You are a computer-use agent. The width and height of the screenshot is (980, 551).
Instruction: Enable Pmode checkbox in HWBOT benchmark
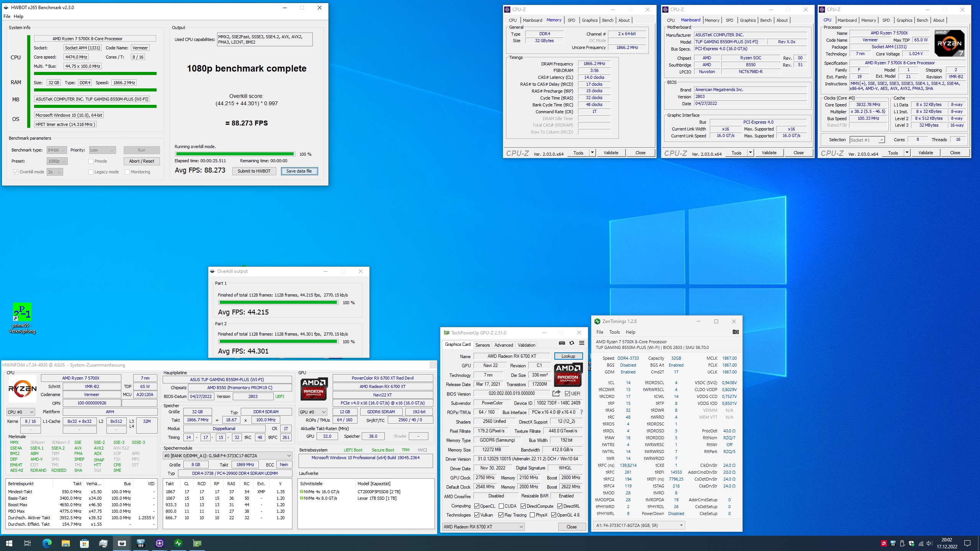click(x=91, y=161)
